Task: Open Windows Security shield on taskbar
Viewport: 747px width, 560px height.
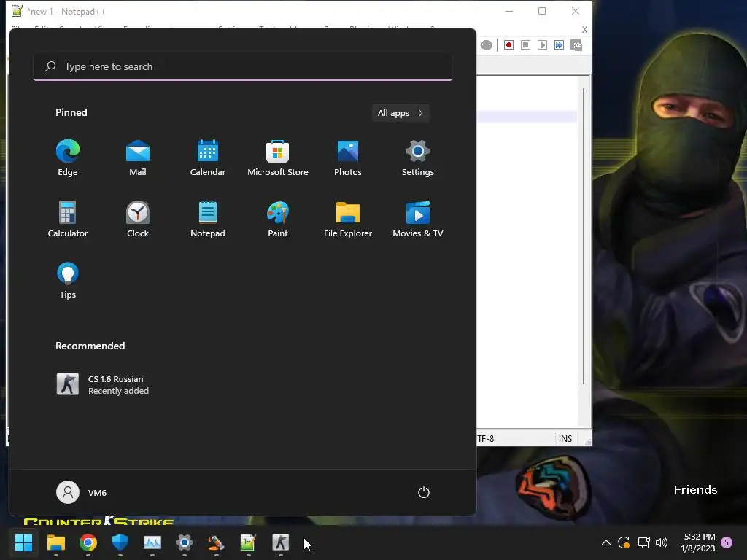Action: pos(120,542)
